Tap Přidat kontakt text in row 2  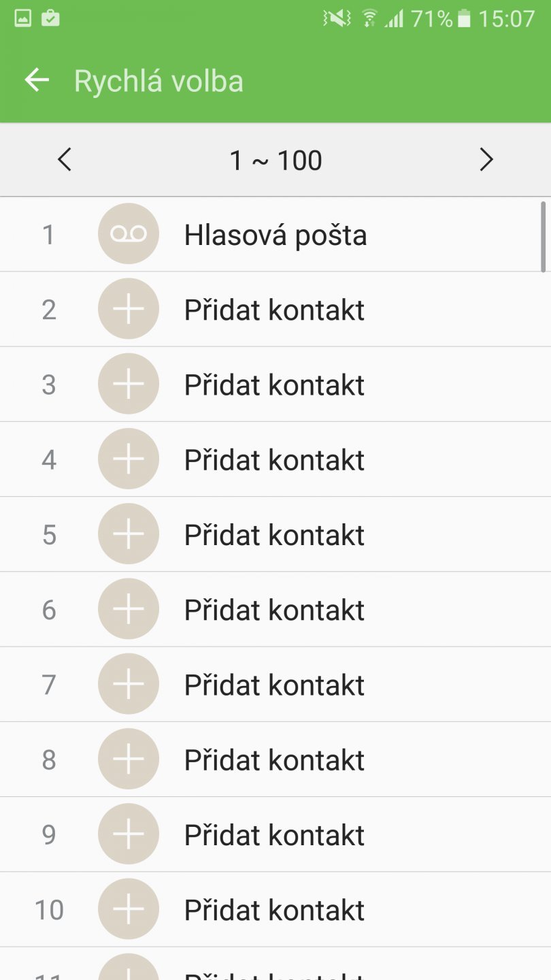click(x=274, y=310)
